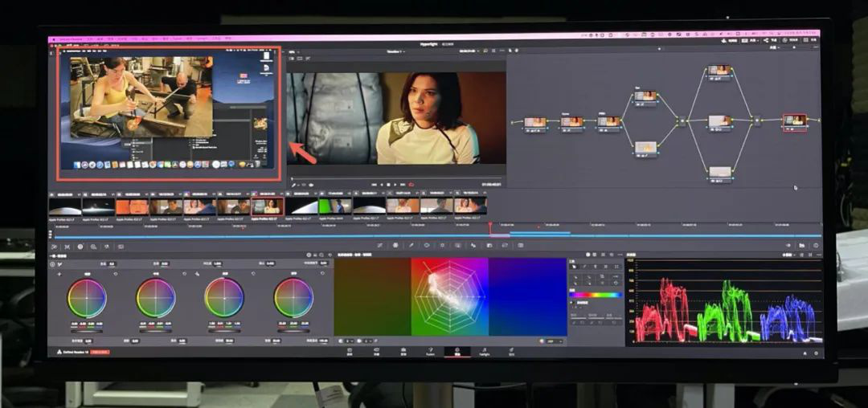
Task: Stop playback in the viewer
Action: (x=388, y=185)
